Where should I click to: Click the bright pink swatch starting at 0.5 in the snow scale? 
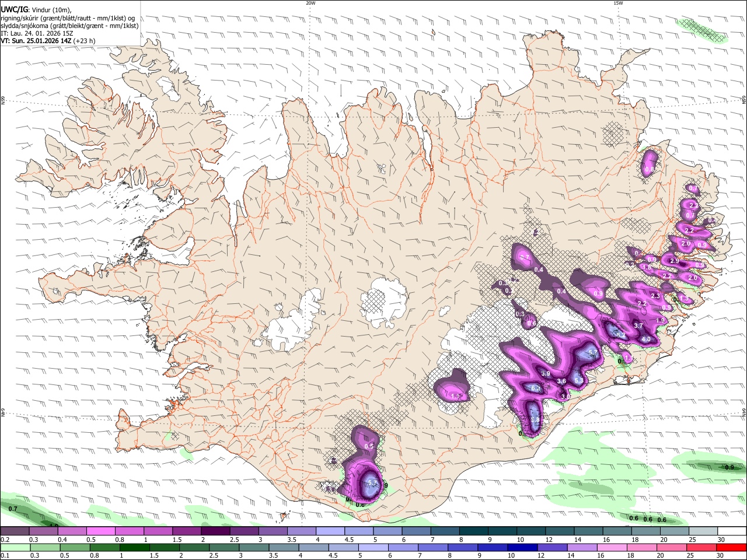[100, 531]
